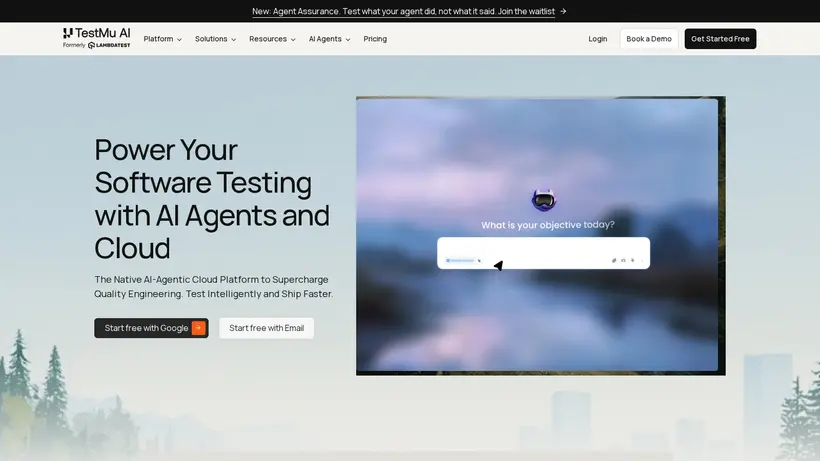The height and width of the screenshot is (461, 820).
Task: Open the Resources menu label
Action: [268, 39]
